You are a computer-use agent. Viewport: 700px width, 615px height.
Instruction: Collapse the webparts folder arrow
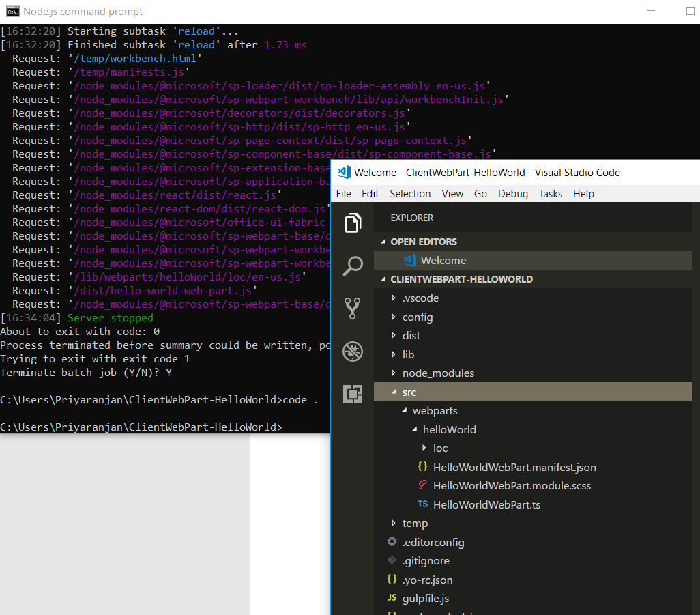(404, 410)
